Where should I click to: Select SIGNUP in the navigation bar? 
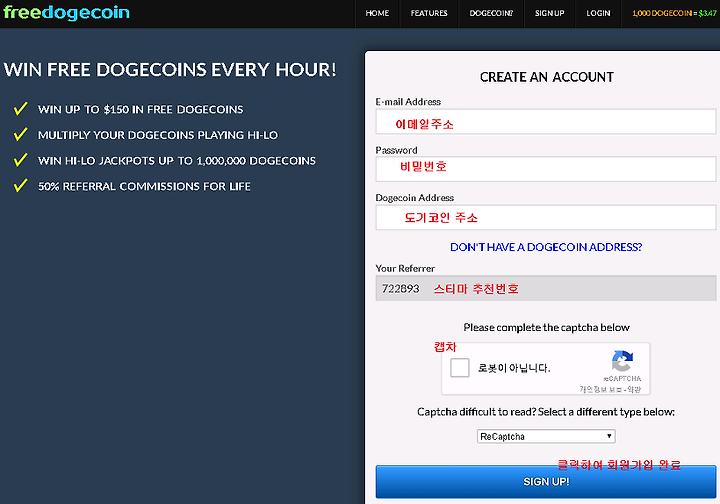tap(550, 13)
